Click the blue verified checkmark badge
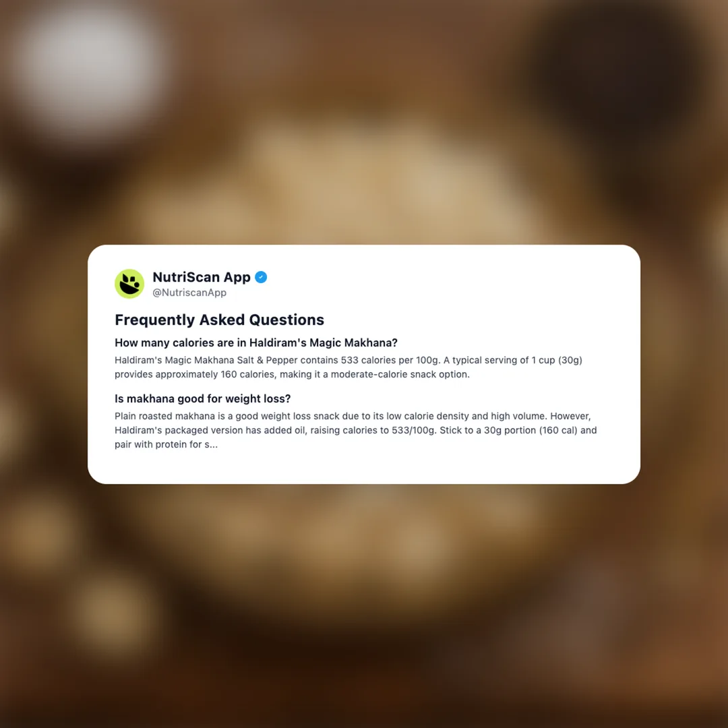The image size is (728, 728). [261, 277]
